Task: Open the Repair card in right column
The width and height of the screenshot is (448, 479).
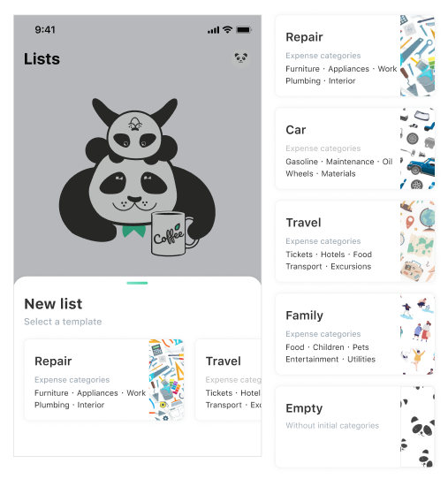Action: coord(355,56)
